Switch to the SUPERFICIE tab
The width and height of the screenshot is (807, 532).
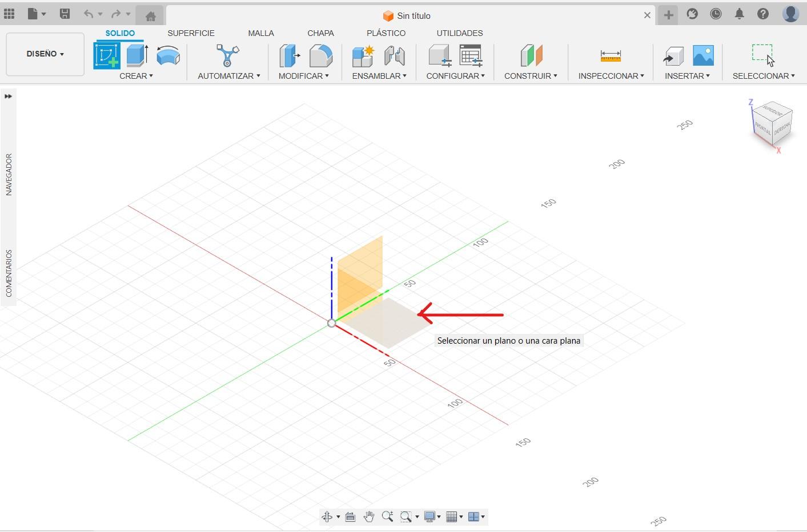pyautogui.click(x=191, y=33)
